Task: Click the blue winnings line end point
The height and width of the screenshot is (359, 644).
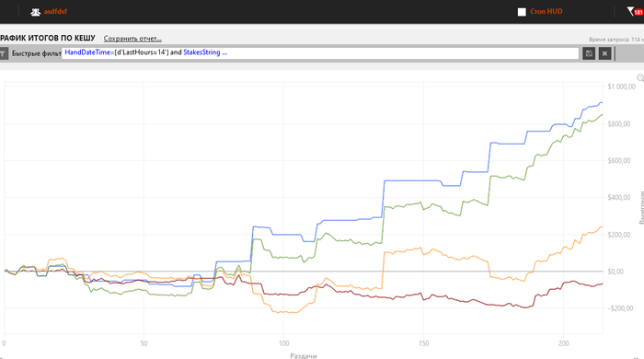Action: 602,102
